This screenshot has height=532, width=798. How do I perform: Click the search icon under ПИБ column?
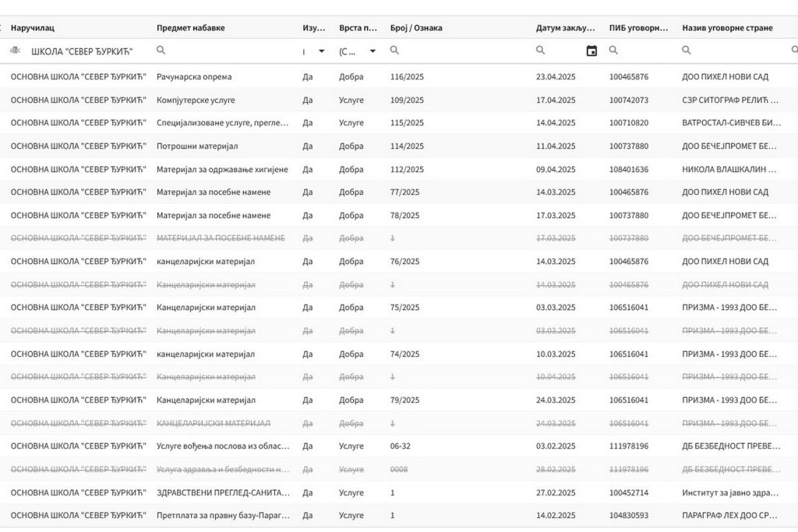click(613, 50)
